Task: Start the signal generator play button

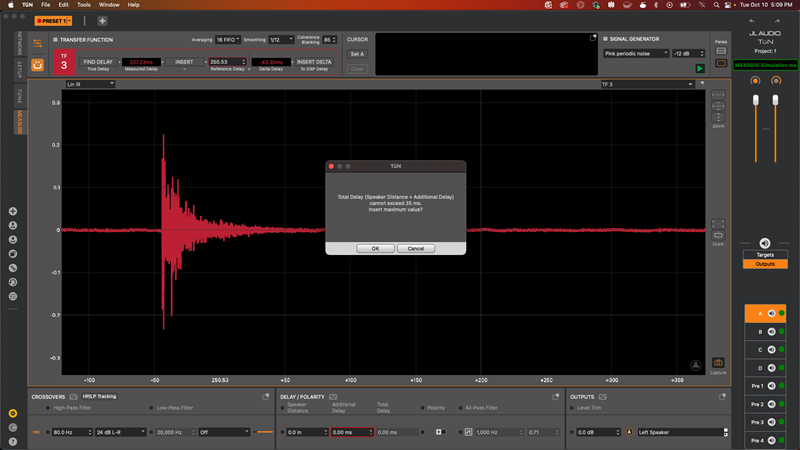Action: (x=699, y=68)
